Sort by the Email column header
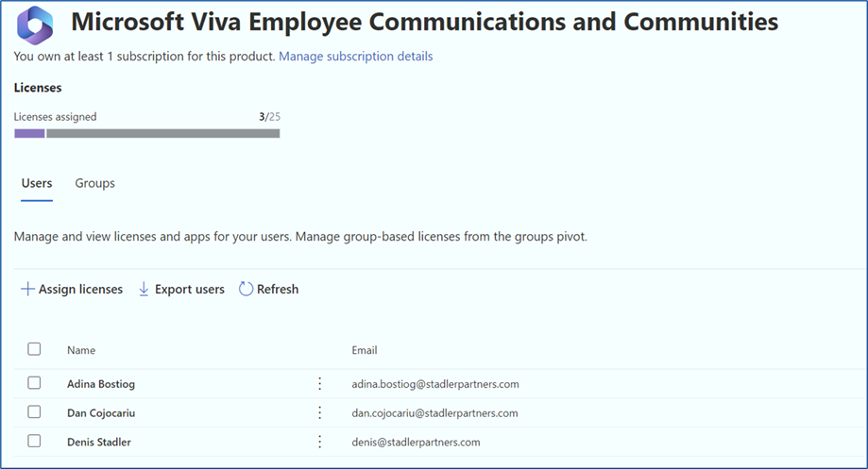868x469 pixels. [x=365, y=350]
